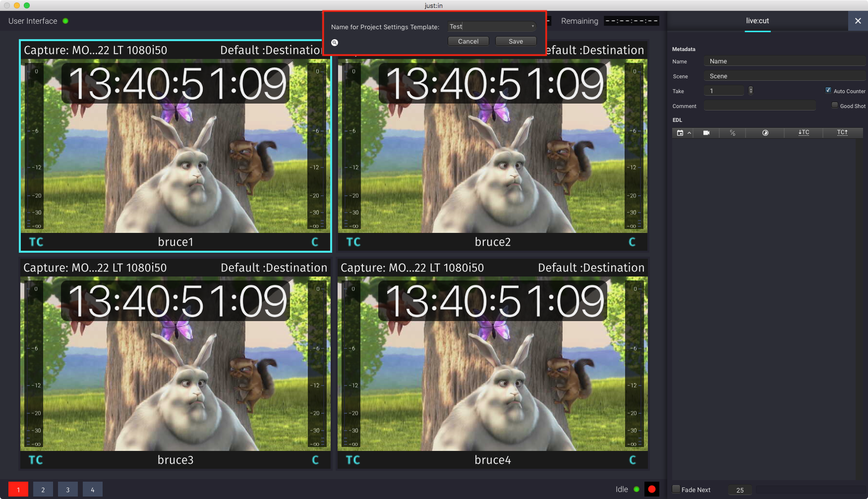Select channel group 2 button
This screenshot has width=868, height=499.
pyautogui.click(x=43, y=490)
